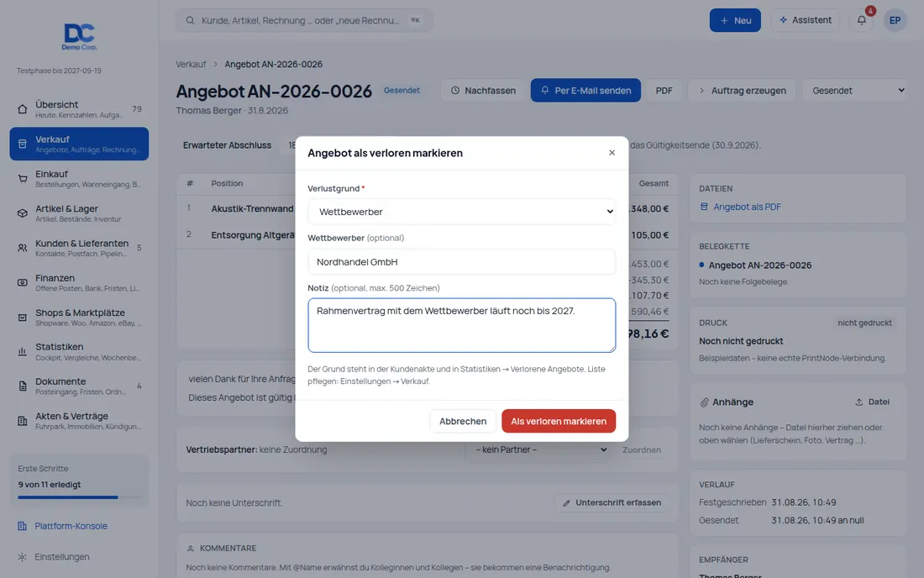Click the Gesendet status badge

pyautogui.click(x=402, y=90)
